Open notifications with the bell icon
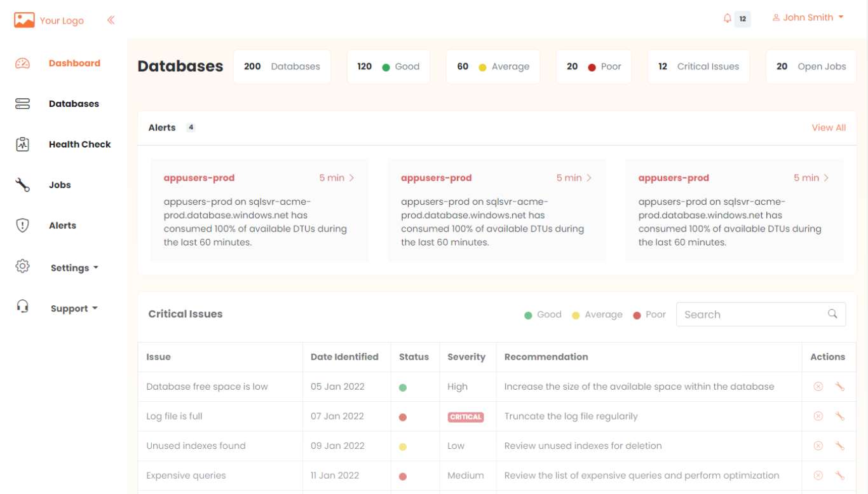This screenshot has height=494, width=868. 728,18
